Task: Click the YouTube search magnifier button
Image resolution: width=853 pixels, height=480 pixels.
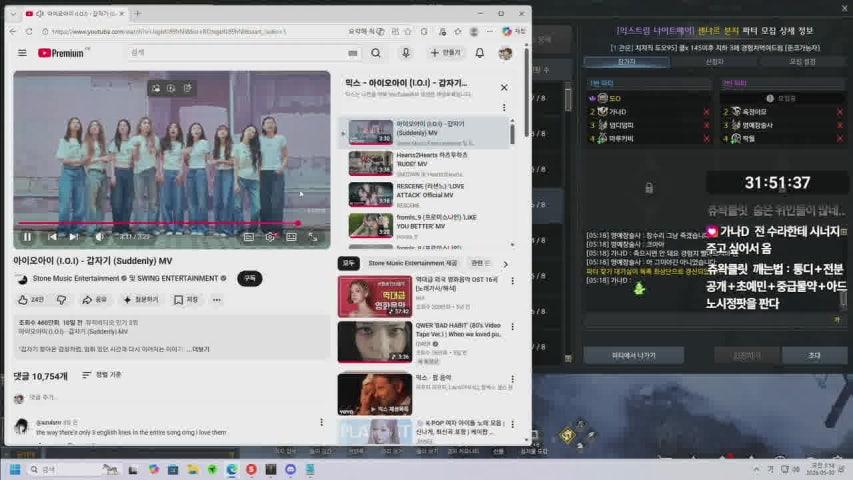Action: [x=376, y=53]
